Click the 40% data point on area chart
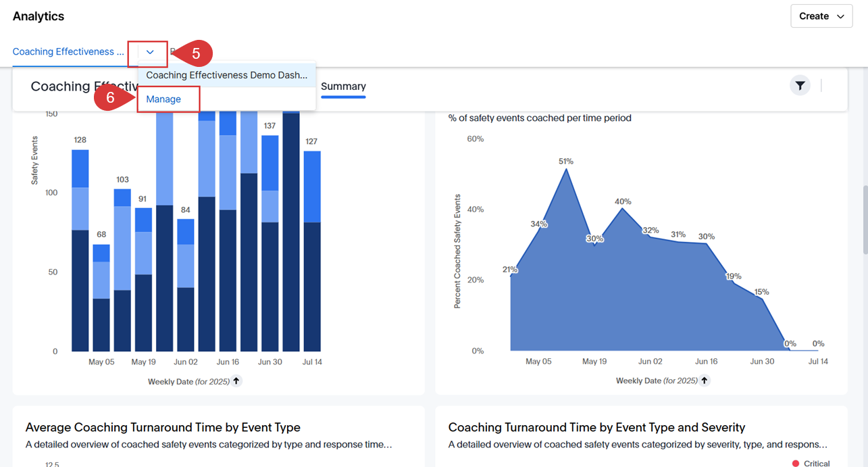 (x=622, y=209)
